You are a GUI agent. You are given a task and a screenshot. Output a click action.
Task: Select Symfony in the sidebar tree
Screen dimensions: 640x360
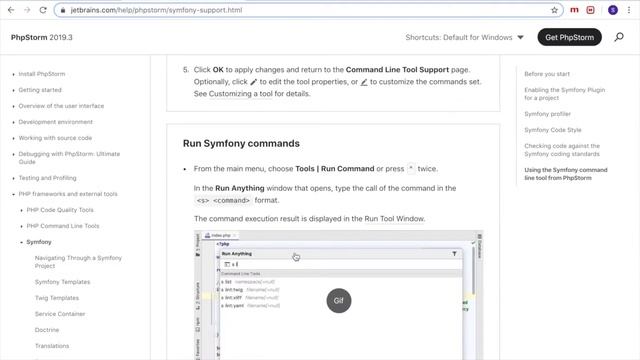click(39, 242)
